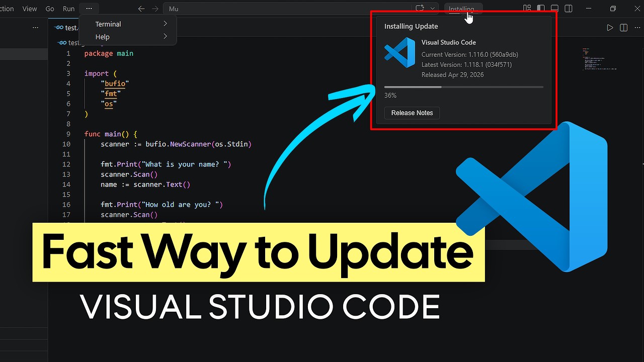Open the Go menu
Viewport: 644px width, 362px height.
coord(50,9)
